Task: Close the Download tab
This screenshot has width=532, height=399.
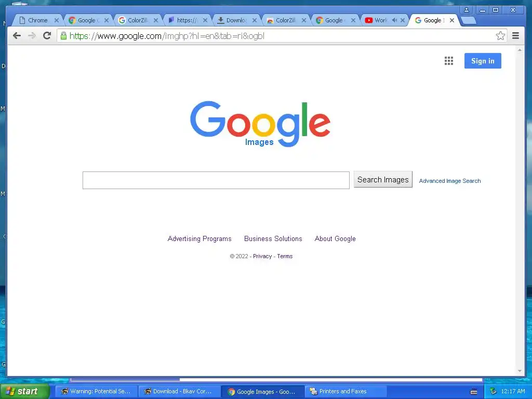Action: click(x=255, y=20)
